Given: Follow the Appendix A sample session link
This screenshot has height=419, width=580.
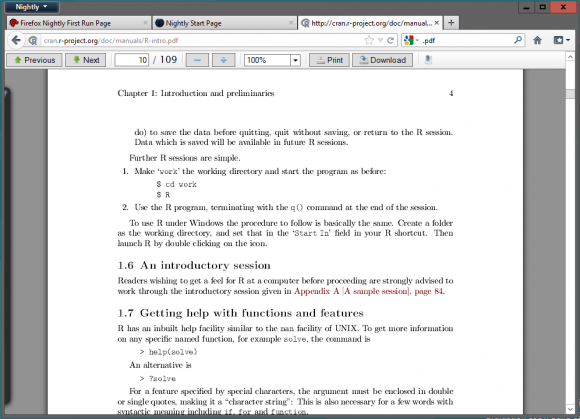Looking at the screenshot, I should 369,291.
